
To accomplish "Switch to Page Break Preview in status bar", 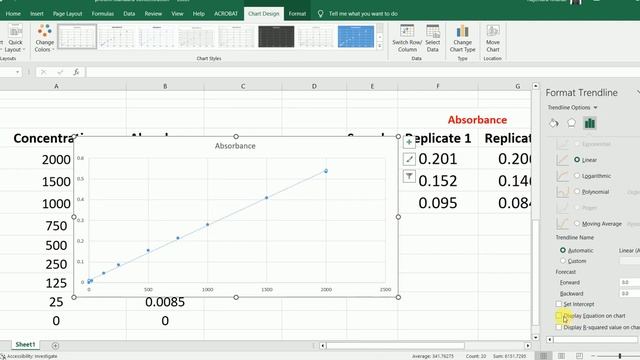I will coord(579,356).
